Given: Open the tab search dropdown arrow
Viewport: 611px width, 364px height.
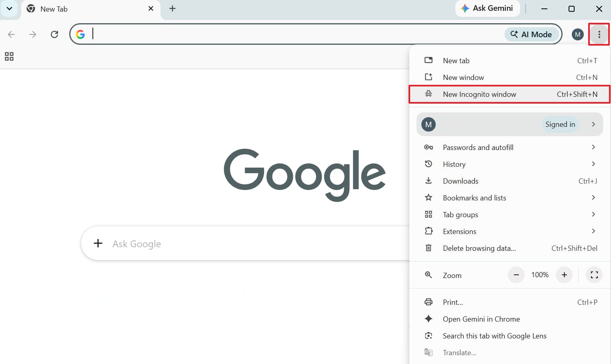Looking at the screenshot, I should [x=9, y=8].
